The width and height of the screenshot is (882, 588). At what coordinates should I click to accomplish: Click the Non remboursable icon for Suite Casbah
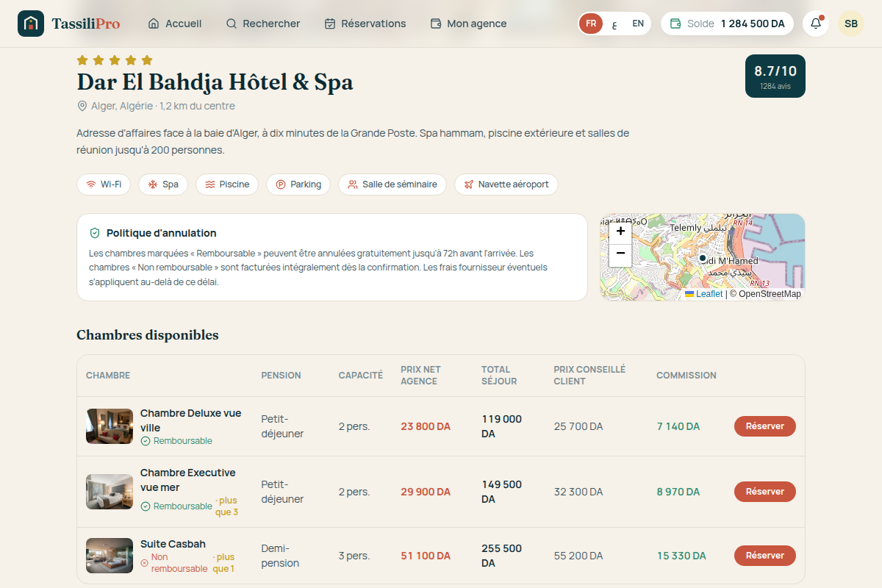click(145, 563)
